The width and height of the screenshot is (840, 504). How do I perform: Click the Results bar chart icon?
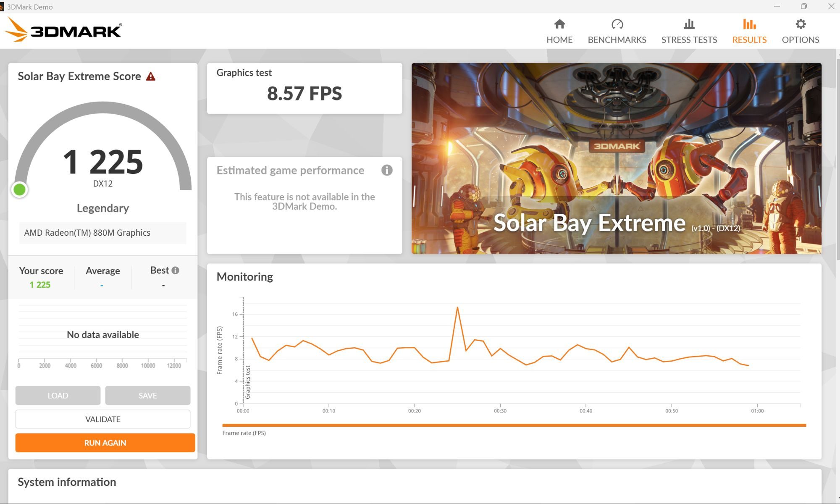click(749, 24)
